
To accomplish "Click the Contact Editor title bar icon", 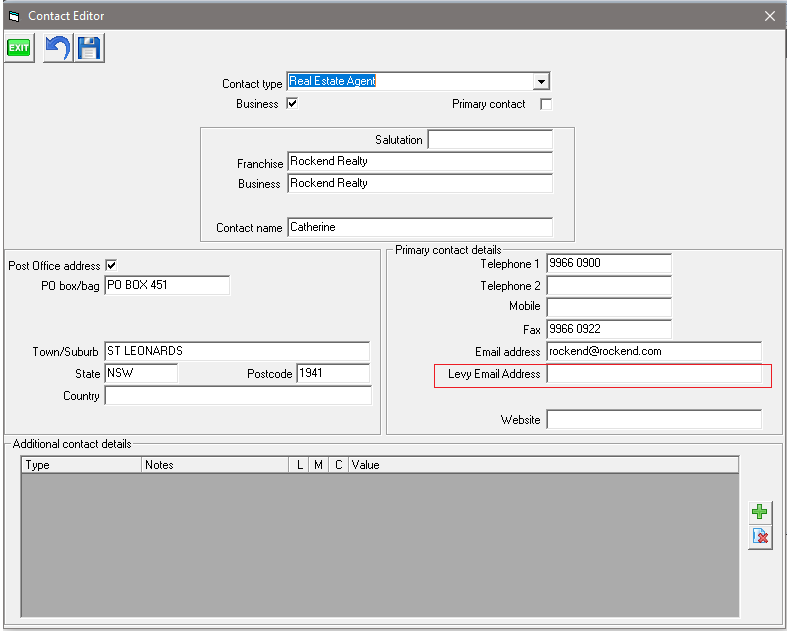I will [x=14, y=16].
